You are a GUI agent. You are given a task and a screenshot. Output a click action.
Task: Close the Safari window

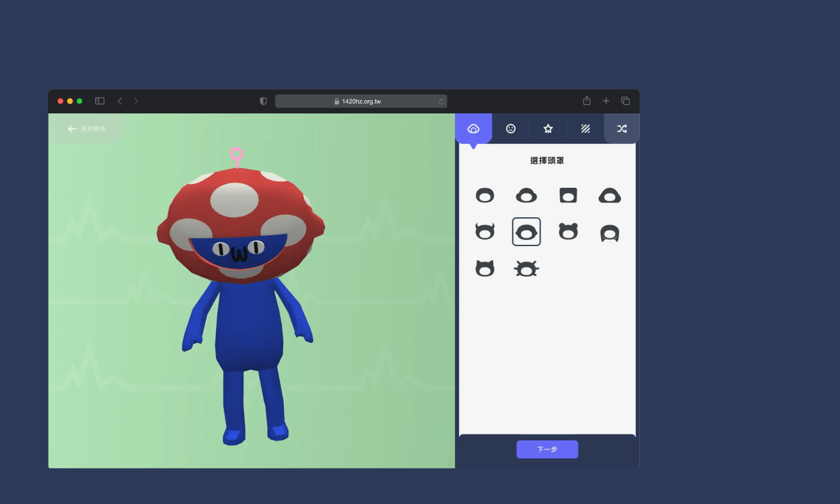click(60, 101)
